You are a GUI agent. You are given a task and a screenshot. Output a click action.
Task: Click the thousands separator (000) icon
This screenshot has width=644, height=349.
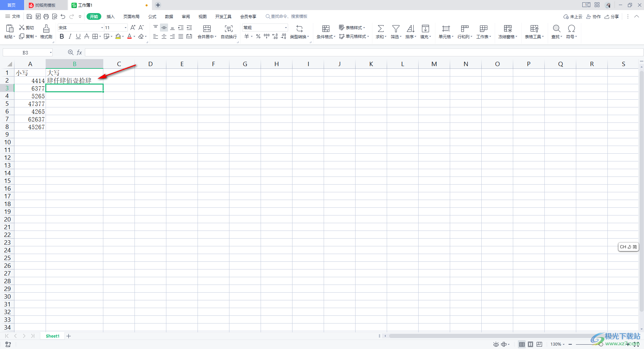(x=267, y=36)
